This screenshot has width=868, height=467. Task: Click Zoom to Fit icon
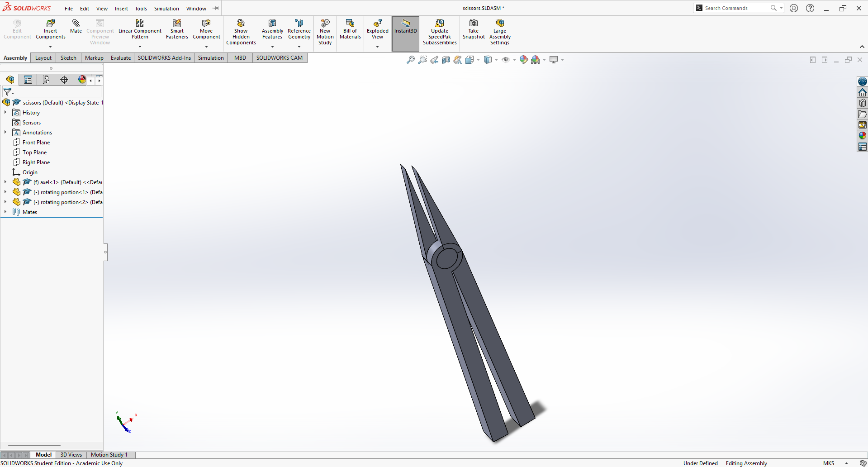point(411,60)
